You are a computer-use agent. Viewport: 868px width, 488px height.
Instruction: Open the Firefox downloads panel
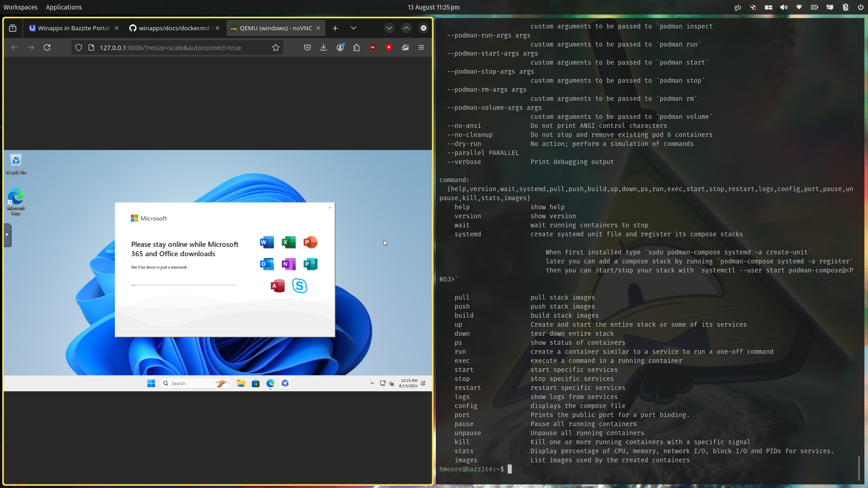point(324,47)
